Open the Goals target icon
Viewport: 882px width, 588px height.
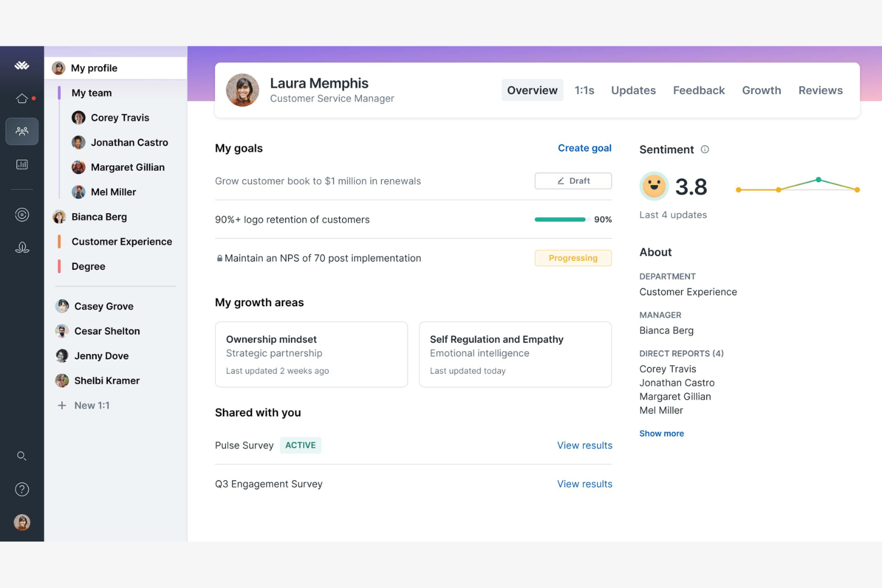(22, 214)
